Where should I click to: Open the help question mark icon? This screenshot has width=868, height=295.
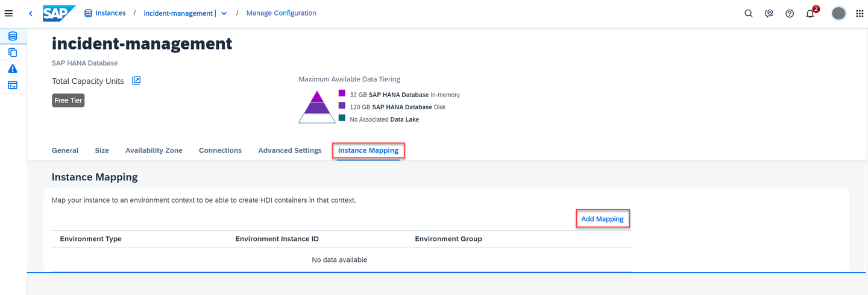[790, 13]
